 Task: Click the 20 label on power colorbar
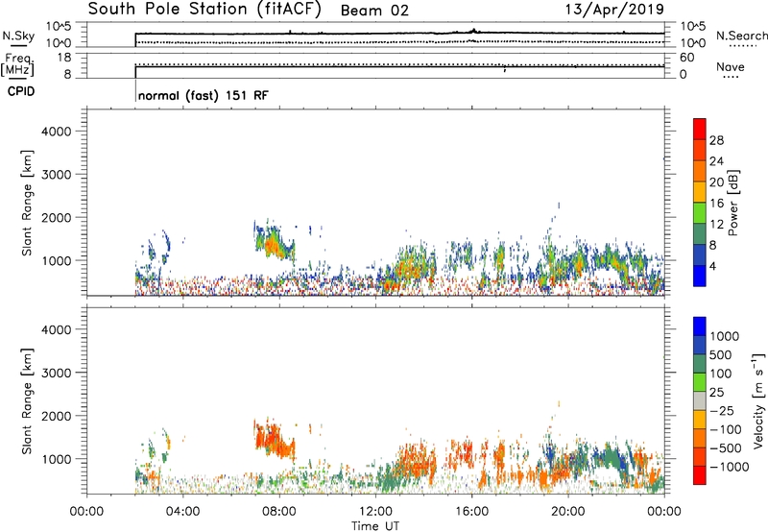coord(716,182)
